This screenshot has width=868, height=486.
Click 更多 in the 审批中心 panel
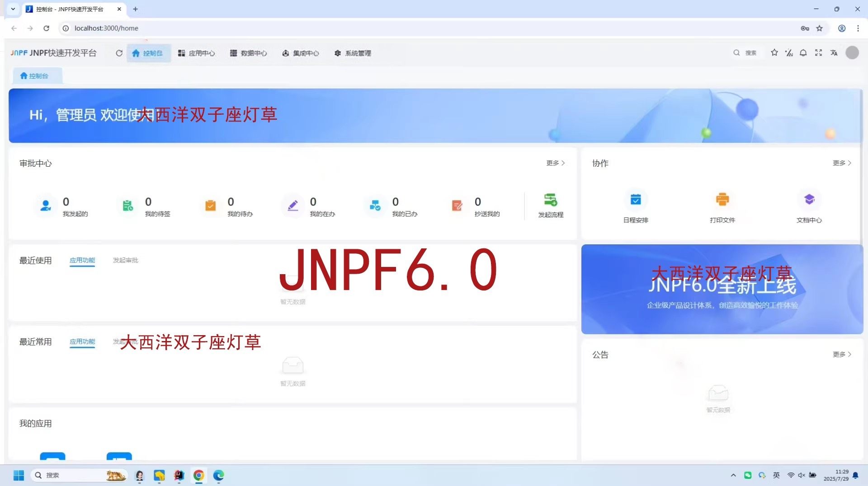(x=556, y=163)
